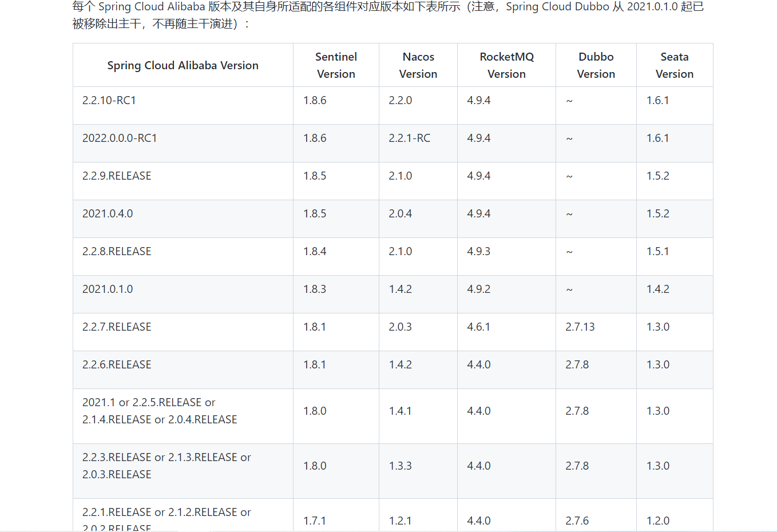
Task: Click the 2021.1 or 2.2.5.RELEASE version cell
Action: pyautogui.click(x=148, y=411)
